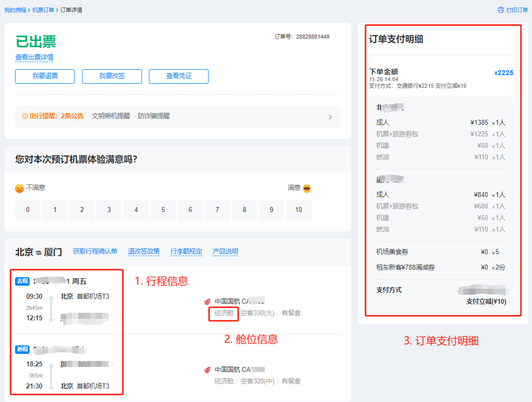Image resolution: width=532 pixels, height=402 pixels.
Task: Click the happy face icon for 满意
Action: coord(307,188)
